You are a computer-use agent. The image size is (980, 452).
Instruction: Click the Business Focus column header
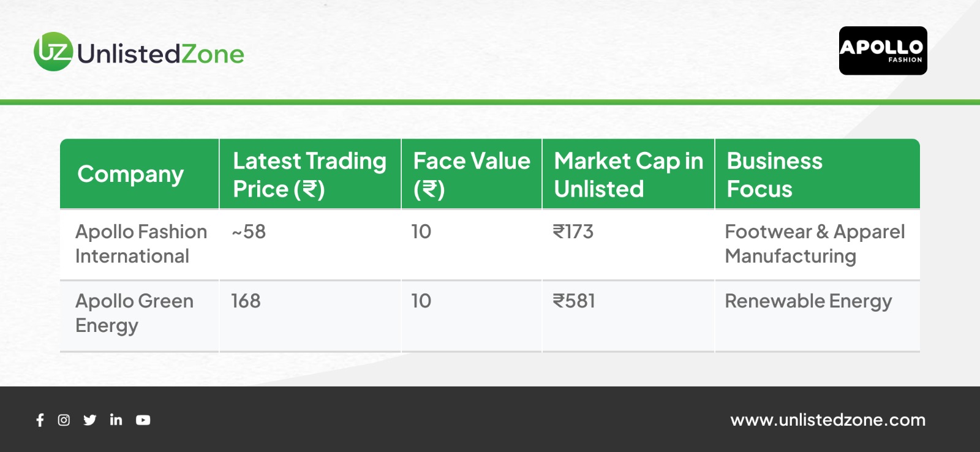pos(774,175)
